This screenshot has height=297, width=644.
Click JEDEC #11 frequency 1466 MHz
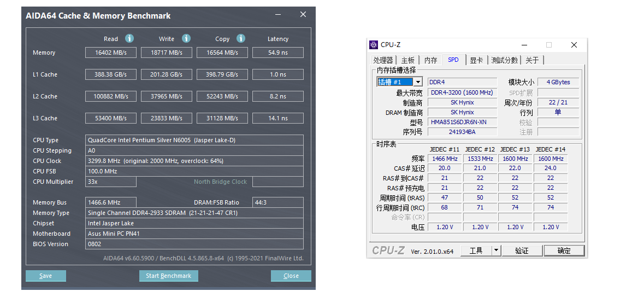(445, 159)
